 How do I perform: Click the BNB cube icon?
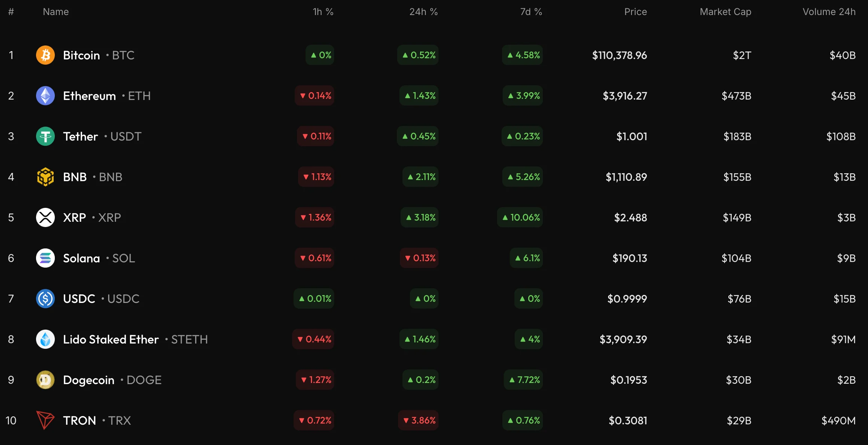(45, 177)
